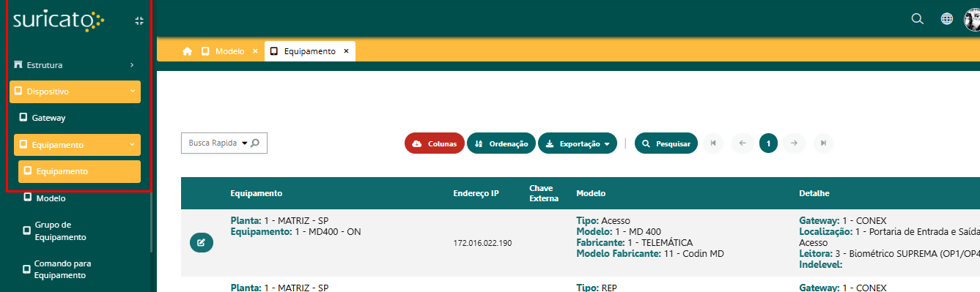
Task: Collapse the sidebar menu icon
Action: [139, 20]
